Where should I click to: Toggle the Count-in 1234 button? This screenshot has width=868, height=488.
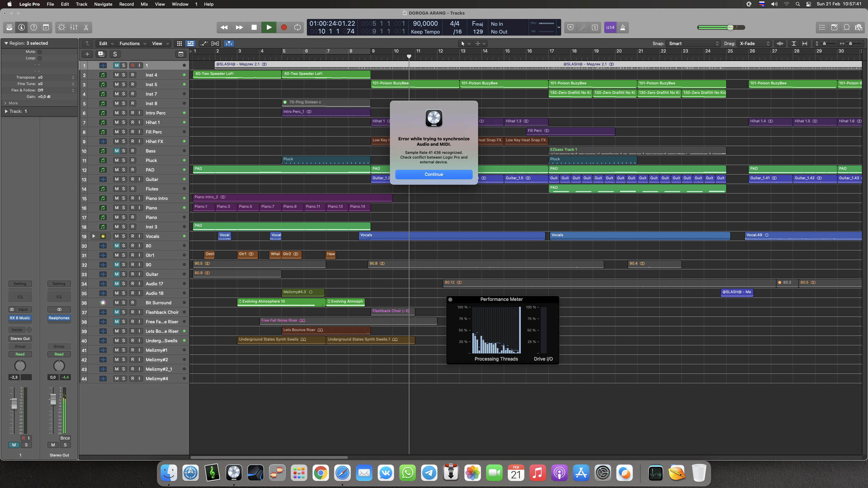pos(610,27)
